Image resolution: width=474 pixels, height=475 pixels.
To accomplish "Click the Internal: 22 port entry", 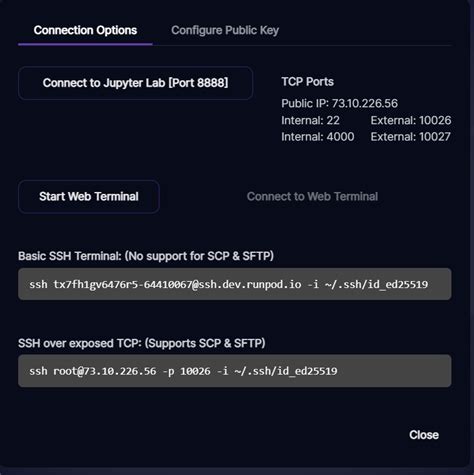I will 310,120.
